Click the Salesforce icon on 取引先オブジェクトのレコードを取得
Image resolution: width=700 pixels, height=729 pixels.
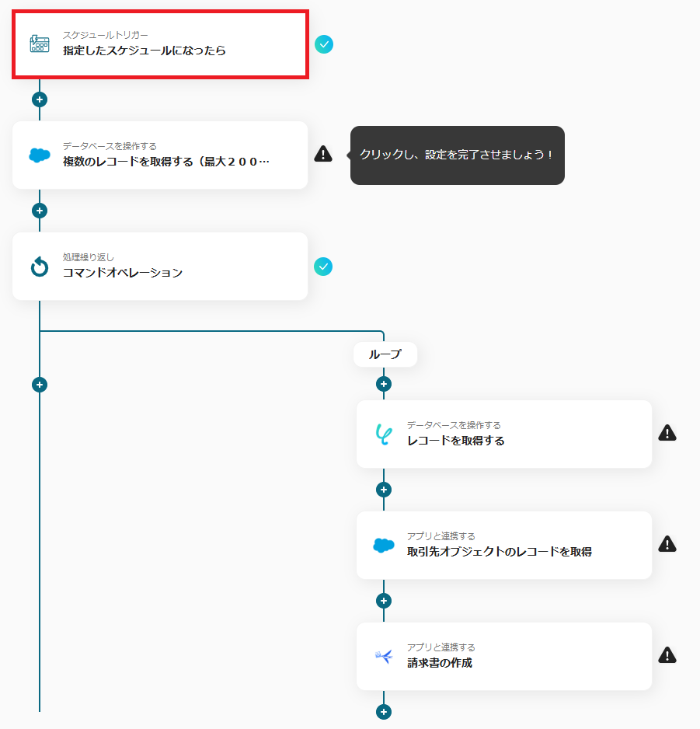click(384, 545)
